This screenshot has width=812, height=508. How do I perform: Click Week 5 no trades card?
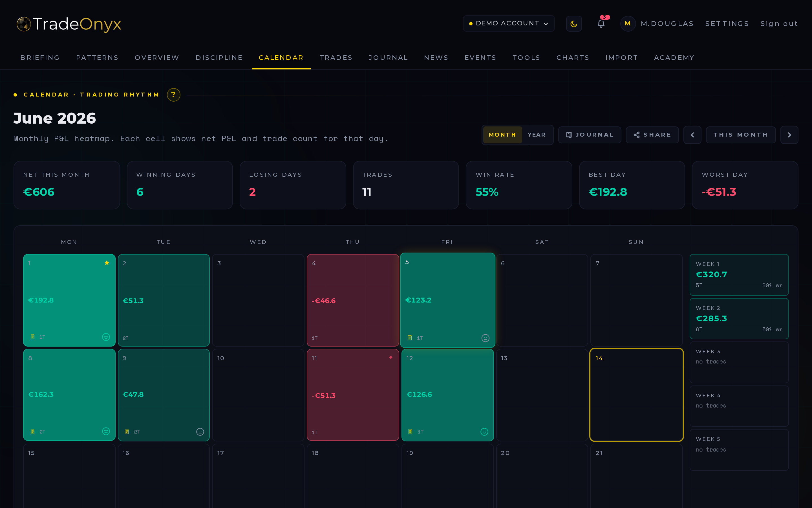pos(739,450)
